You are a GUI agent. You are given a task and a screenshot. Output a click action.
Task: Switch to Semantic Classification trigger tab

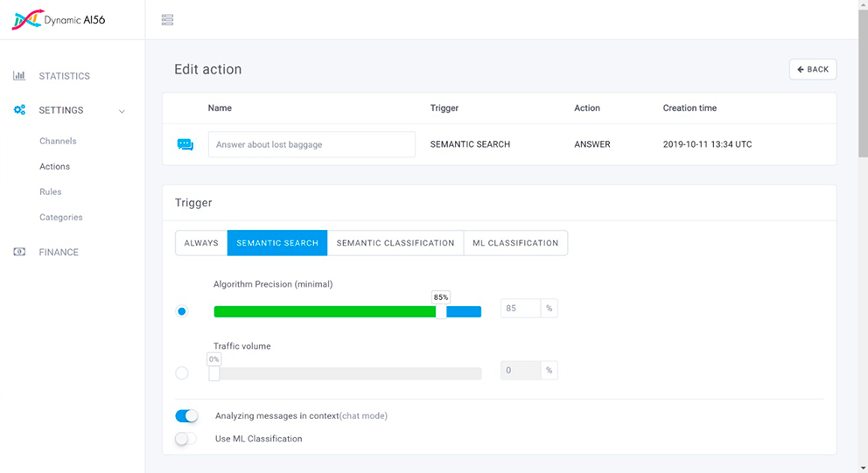[395, 243]
